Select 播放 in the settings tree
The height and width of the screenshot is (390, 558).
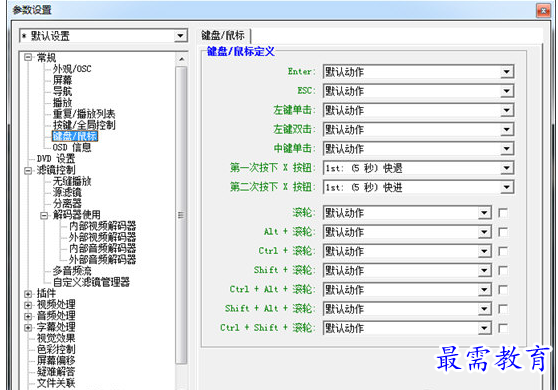coord(62,103)
